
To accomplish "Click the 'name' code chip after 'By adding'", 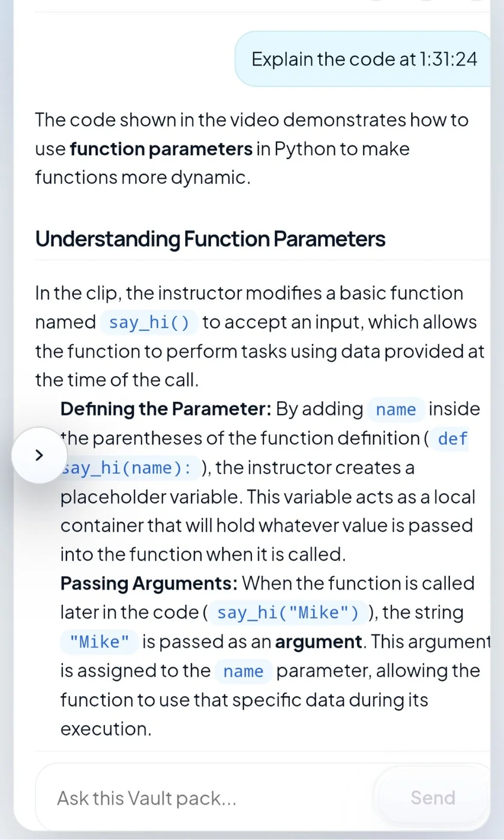I will (x=395, y=410).
